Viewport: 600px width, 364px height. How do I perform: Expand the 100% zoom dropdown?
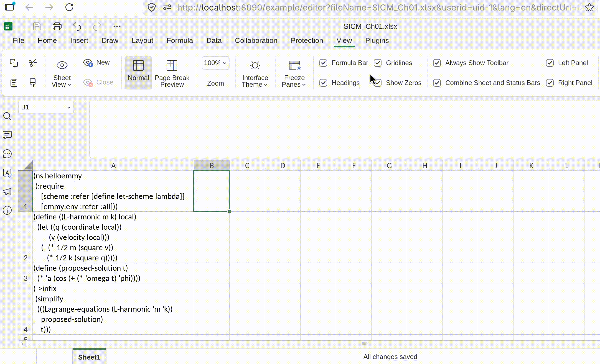coord(225,63)
